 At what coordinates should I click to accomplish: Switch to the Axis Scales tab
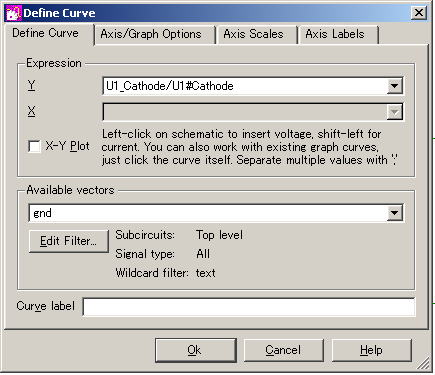[x=253, y=34]
